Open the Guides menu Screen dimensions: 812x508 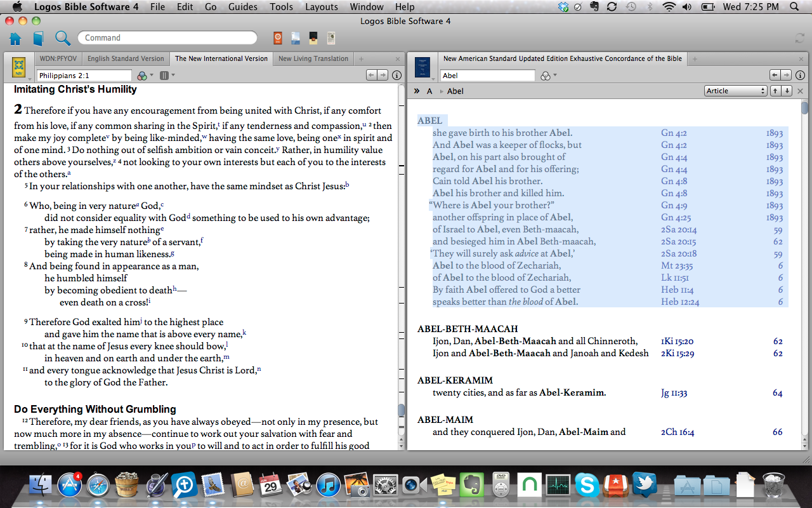point(243,7)
